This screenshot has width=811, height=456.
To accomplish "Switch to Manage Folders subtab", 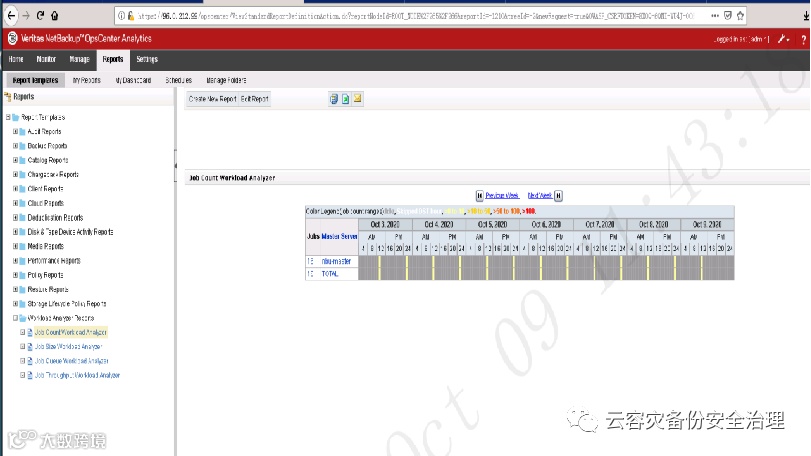I will (x=226, y=80).
